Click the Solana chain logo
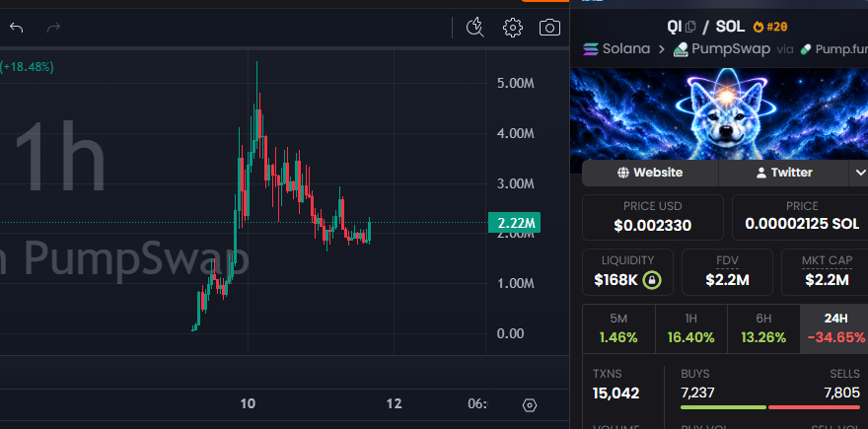 point(591,48)
